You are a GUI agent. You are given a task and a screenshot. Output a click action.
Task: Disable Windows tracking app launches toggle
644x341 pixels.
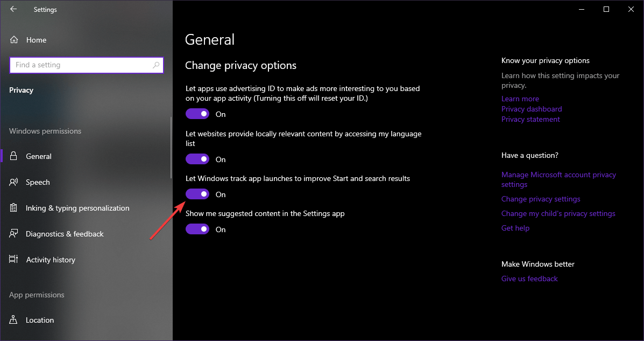click(197, 194)
